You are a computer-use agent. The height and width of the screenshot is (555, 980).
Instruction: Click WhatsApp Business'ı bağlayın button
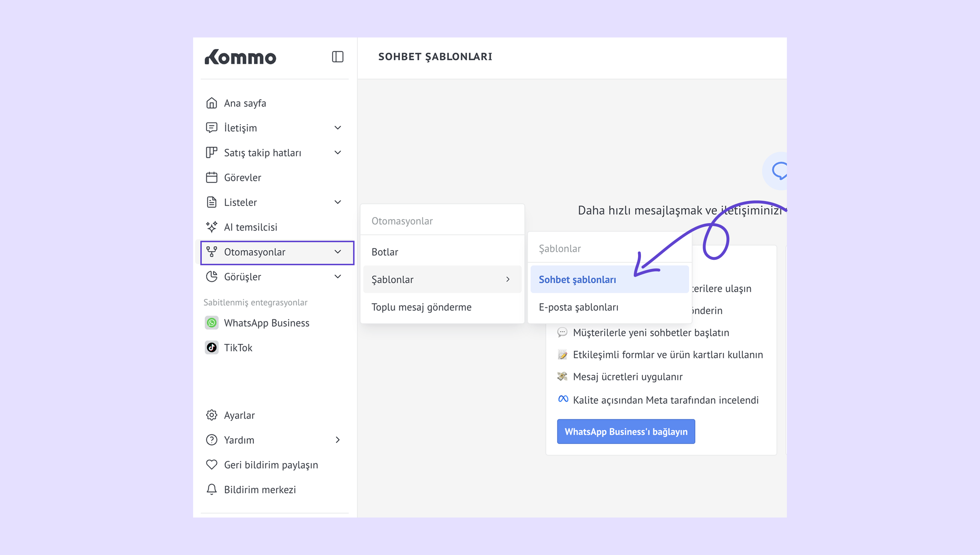pyautogui.click(x=625, y=431)
